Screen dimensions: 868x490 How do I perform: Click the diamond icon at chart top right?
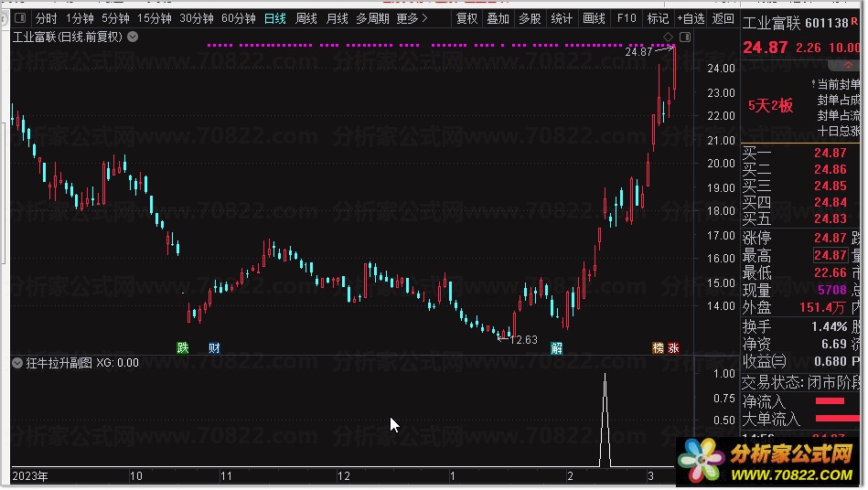669,37
